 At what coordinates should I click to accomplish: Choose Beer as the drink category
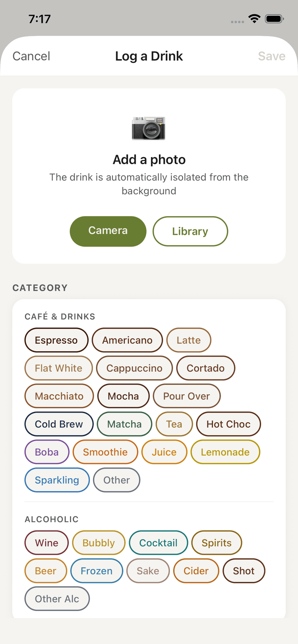(x=46, y=571)
